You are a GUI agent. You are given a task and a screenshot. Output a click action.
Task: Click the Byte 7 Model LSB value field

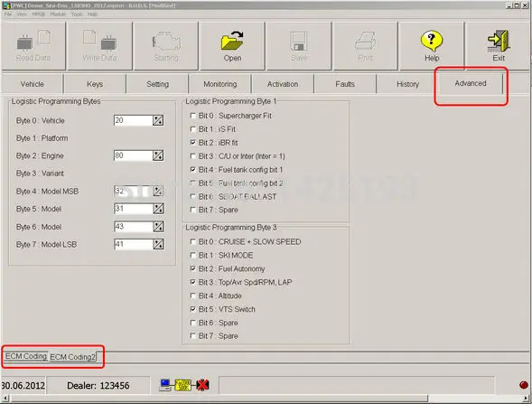(x=134, y=244)
